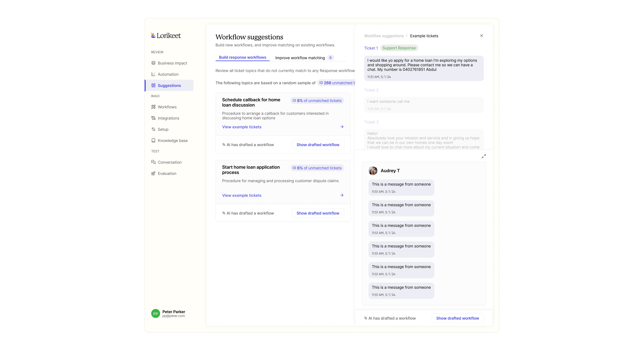Viewport: 644px width, 350px height.
Task: Click ticket icon in 8% unmatched badge
Action: pos(294,100)
